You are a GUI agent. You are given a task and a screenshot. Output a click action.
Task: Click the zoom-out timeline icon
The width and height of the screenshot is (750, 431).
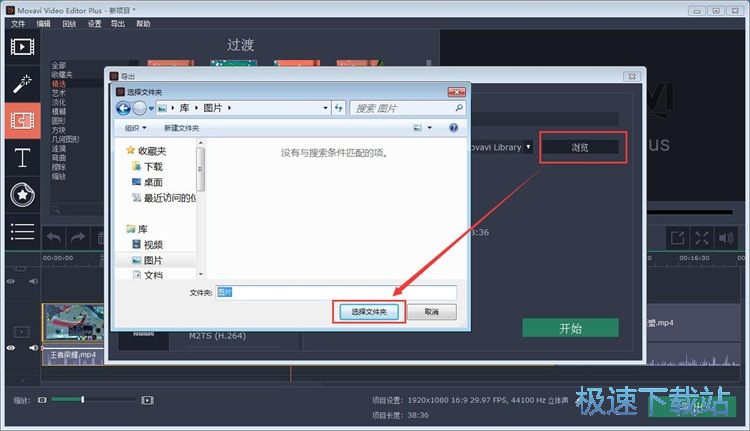pyautogui.click(x=42, y=400)
